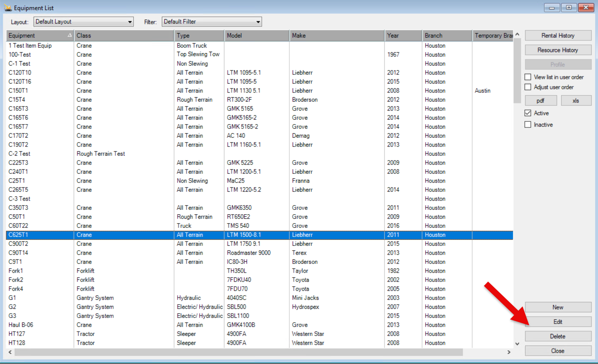
Task: Click the Close button at bottom
Action: (558, 351)
